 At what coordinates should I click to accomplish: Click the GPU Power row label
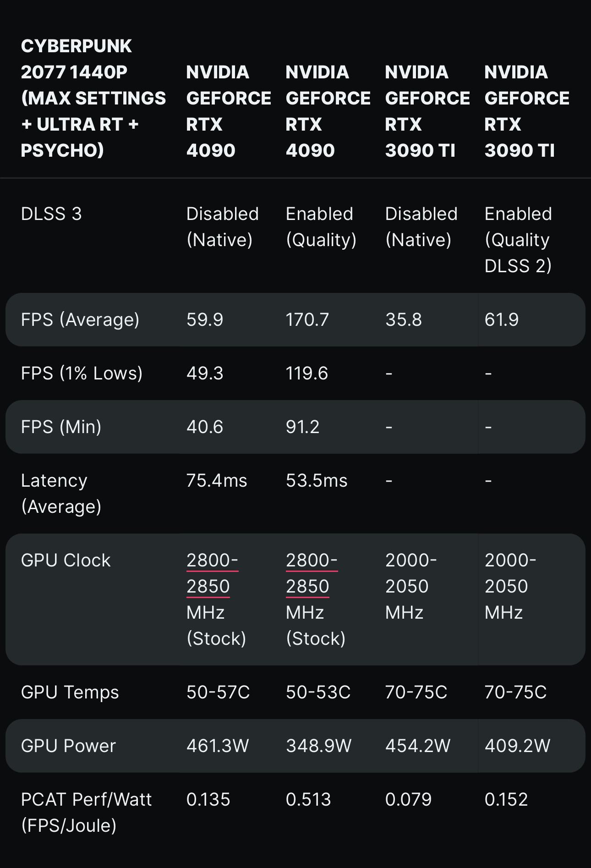pos(68,746)
